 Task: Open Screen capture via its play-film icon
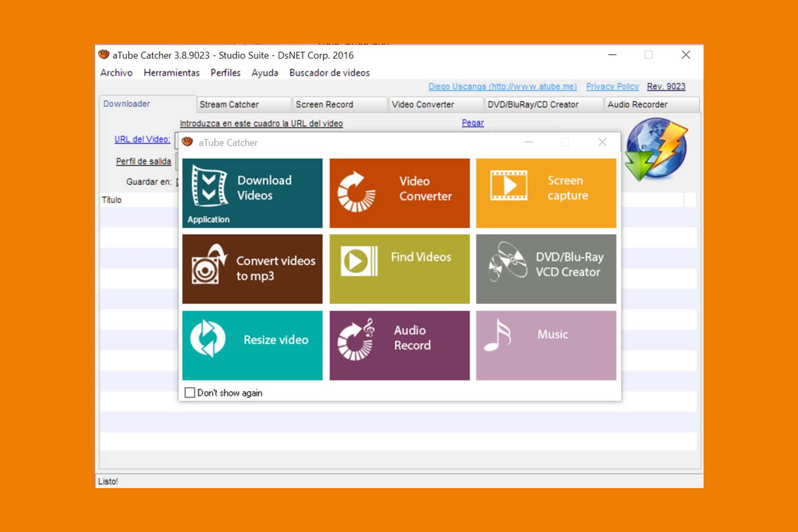509,186
